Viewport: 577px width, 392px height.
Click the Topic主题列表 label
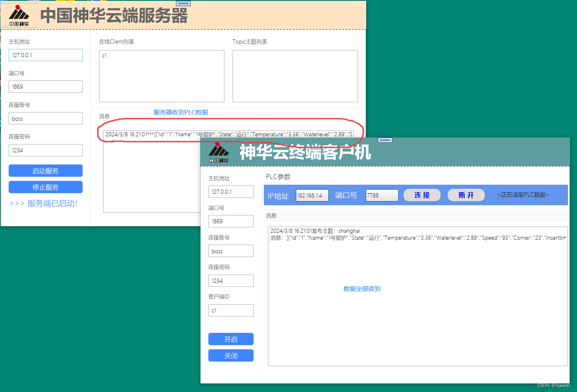250,42
